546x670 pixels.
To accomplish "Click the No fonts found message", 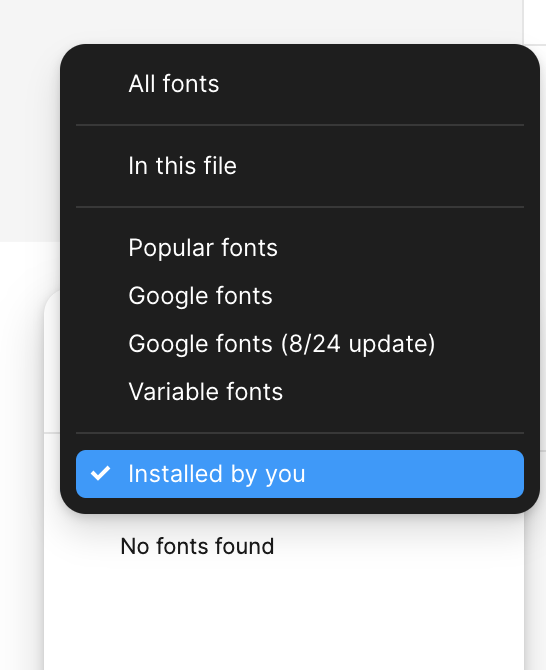I will coord(197,546).
